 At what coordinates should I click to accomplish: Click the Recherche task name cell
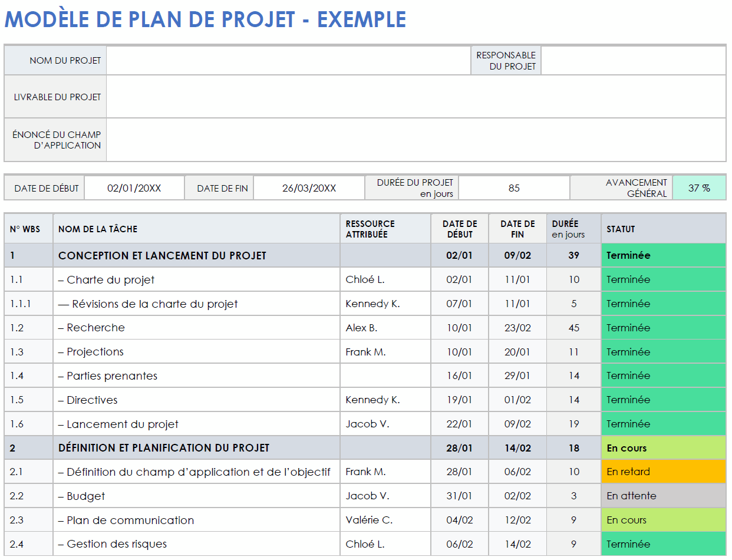[x=194, y=327]
